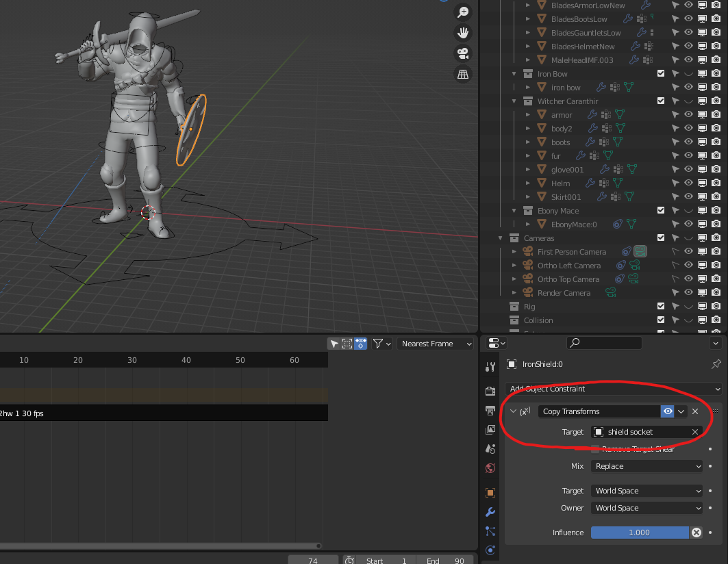
Task: Expand the glove001 object row
Action: [528, 170]
